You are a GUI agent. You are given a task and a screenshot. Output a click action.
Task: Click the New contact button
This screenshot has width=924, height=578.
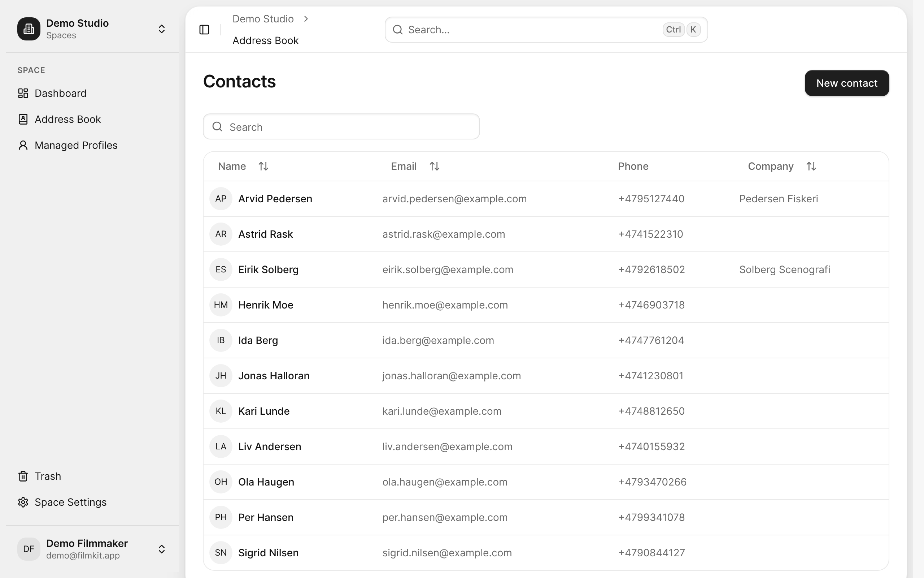coord(846,83)
